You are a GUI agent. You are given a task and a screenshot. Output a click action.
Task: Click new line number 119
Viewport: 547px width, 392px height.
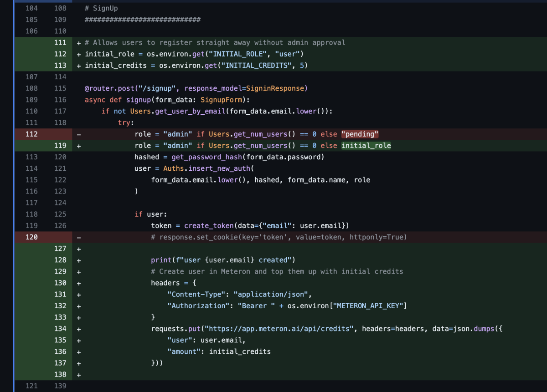pos(60,146)
